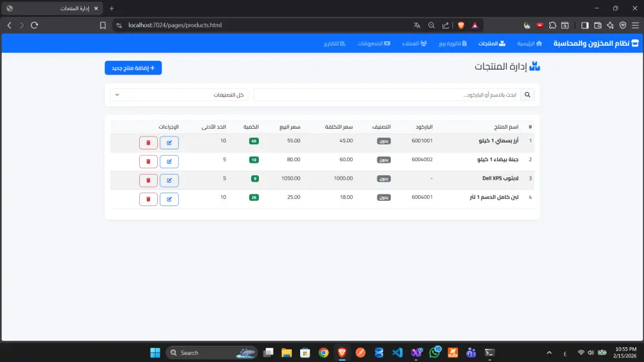Click the سعر التكلفة column header
644x362 pixels.
pyautogui.click(x=339, y=127)
